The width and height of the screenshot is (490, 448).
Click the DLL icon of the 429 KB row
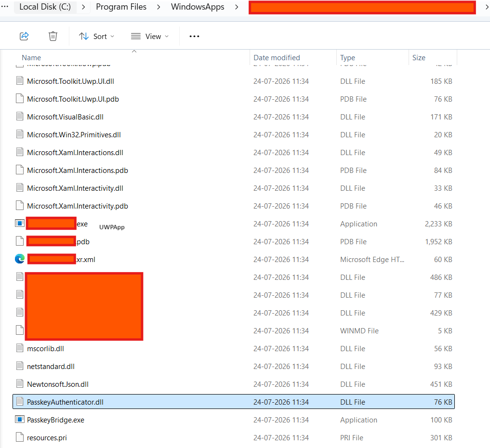tap(20, 313)
